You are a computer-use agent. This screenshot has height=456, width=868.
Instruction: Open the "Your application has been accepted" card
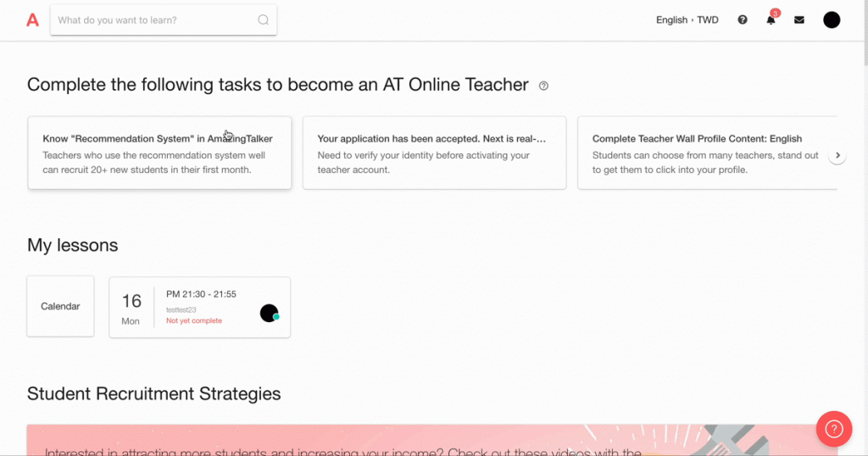click(x=435, y=153)
